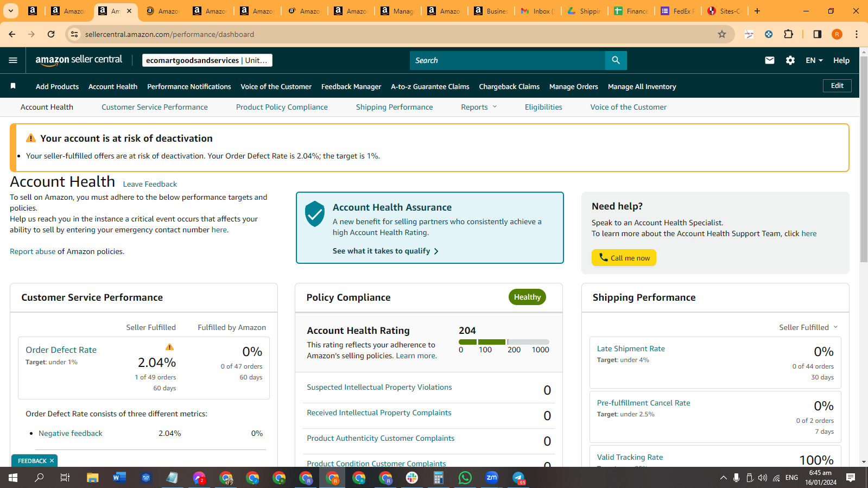
Task: Switch to Shipping Performance tab
Action: 395,107
